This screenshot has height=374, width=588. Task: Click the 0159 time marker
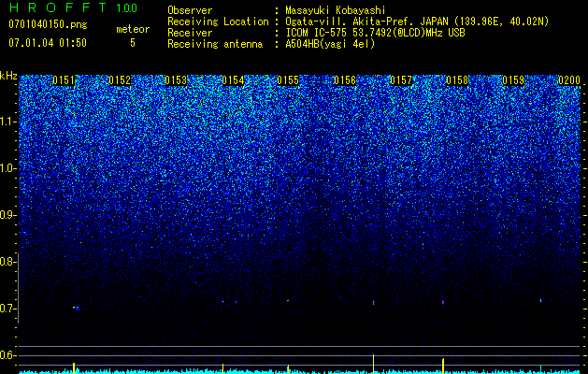[513, 80]
